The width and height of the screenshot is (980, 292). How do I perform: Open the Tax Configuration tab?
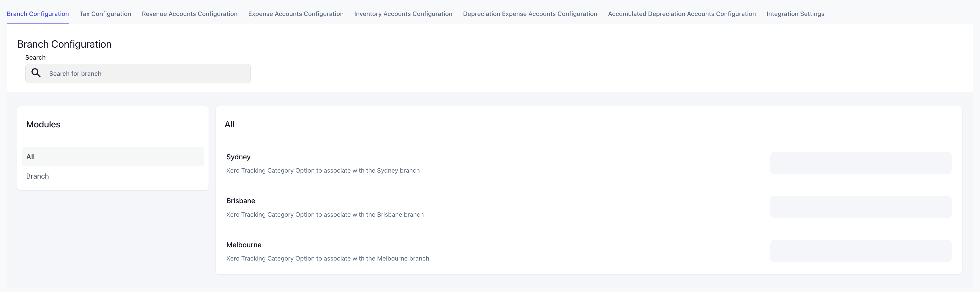click(x=105, y=14)
